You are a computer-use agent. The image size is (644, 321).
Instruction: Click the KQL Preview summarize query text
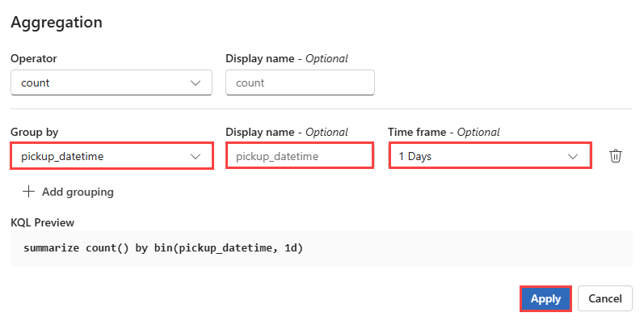[x=163, y=248]
